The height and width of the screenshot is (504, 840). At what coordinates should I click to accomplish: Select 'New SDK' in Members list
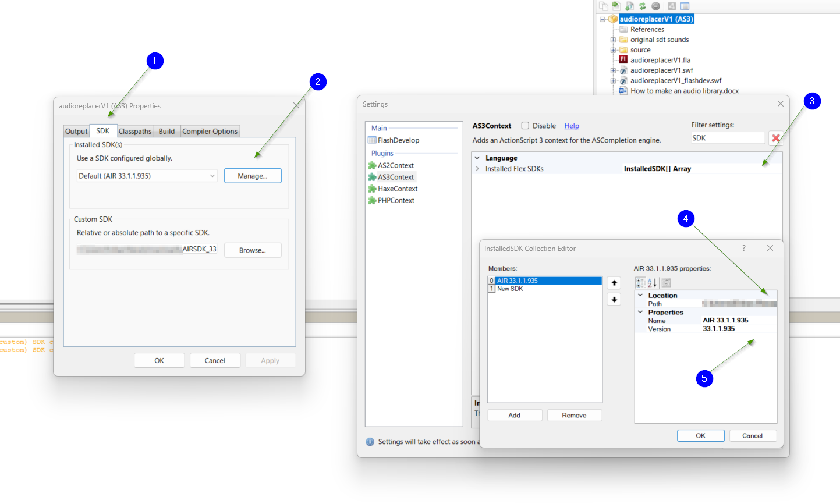click(510, 289)
